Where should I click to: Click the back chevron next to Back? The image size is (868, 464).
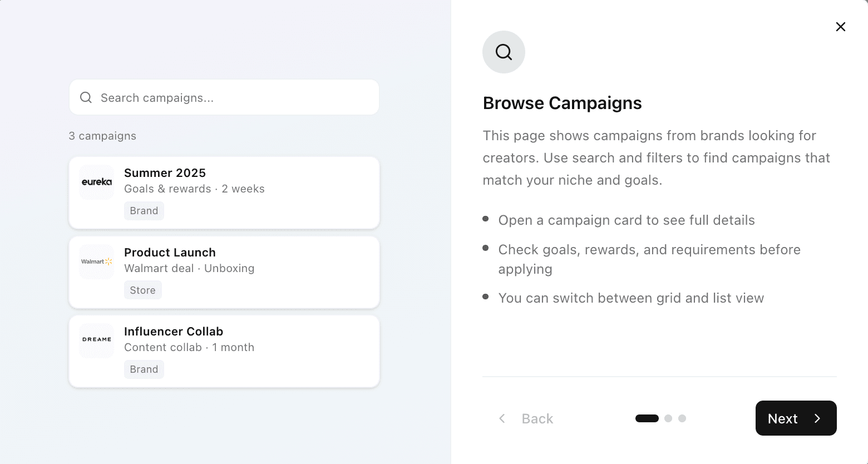[x=502, y=418]
